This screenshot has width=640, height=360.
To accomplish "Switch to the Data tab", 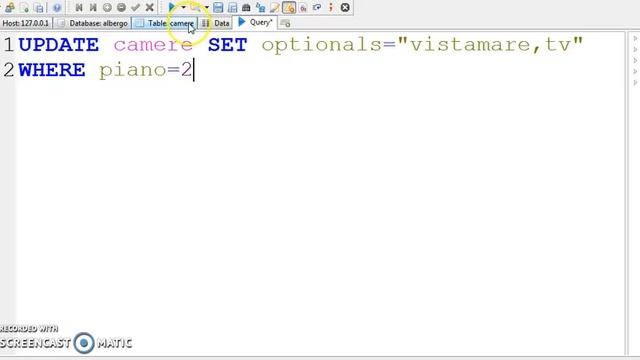I will 216,23.
